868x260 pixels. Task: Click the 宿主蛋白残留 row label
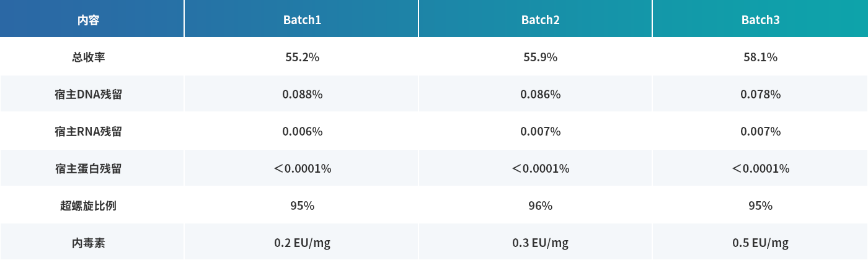[x=88, y=168]
